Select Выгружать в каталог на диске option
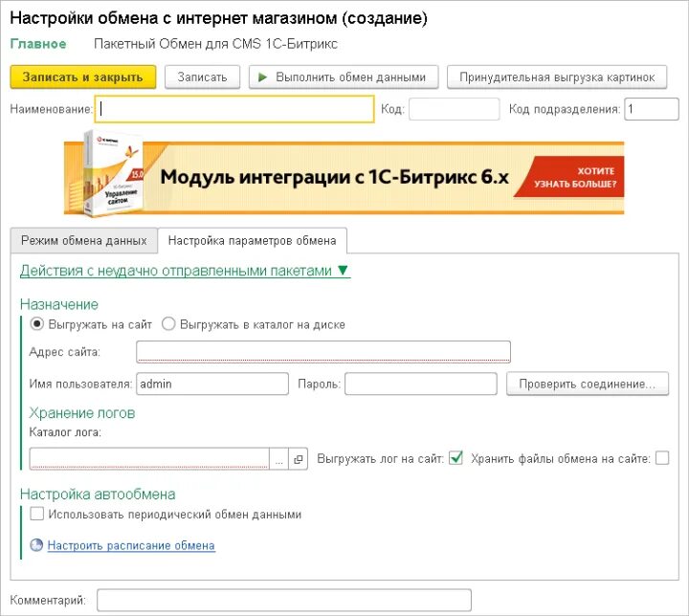Viewport: 689px width, 616px height. (x=168, y=324)
